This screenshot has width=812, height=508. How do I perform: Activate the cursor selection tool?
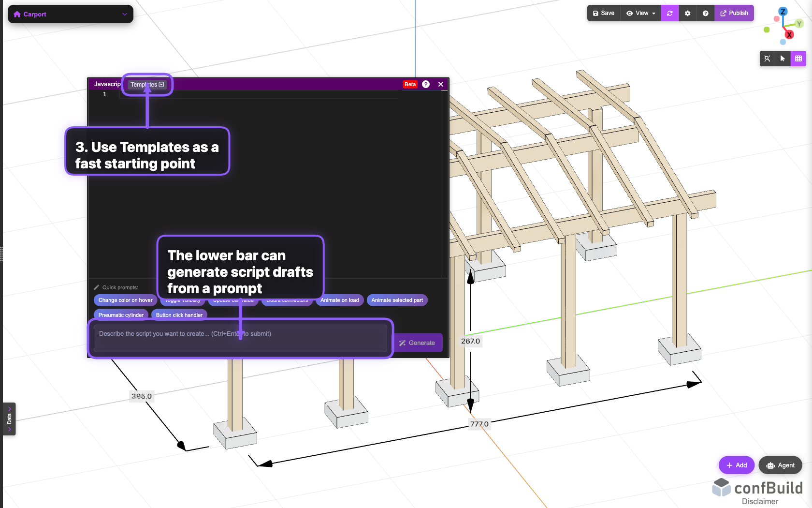tap(783, 59)
